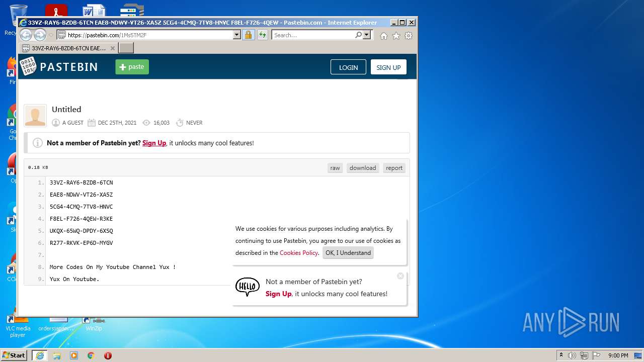Click the LOGIN button
Screen dimensions: 644x362
click(348, 67)
